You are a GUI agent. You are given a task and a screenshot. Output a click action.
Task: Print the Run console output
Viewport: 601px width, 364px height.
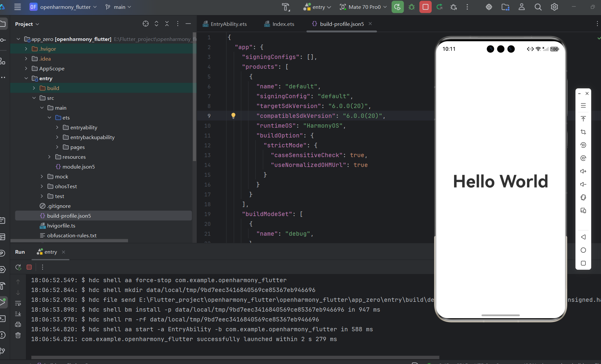pos(18,324)
